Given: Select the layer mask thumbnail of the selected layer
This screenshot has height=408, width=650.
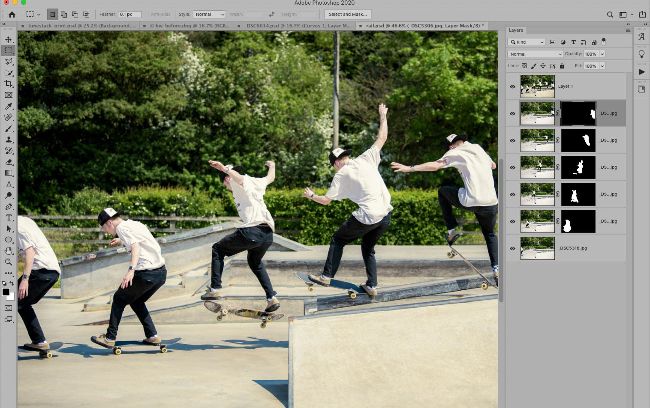Looking at the screenshot, I should click(x=577, y=113).
